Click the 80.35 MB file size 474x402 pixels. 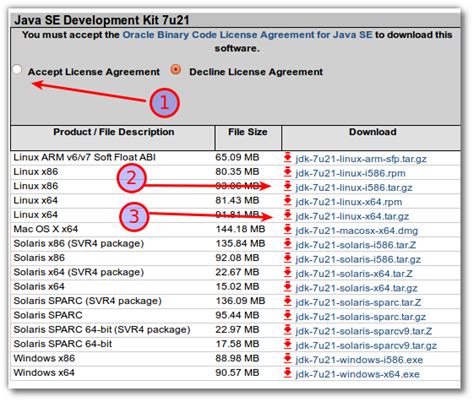click(x=237, y=171)
